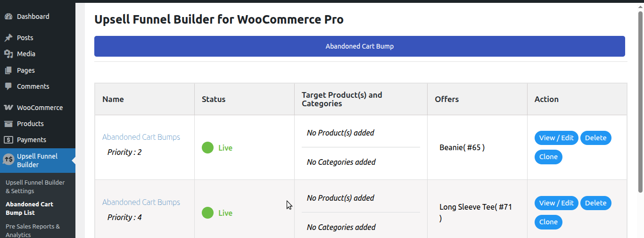The height and width of the screenshot is (238, 644).
Task: Click the WooCommerce logo icon
Action: [x=8, y=108]
